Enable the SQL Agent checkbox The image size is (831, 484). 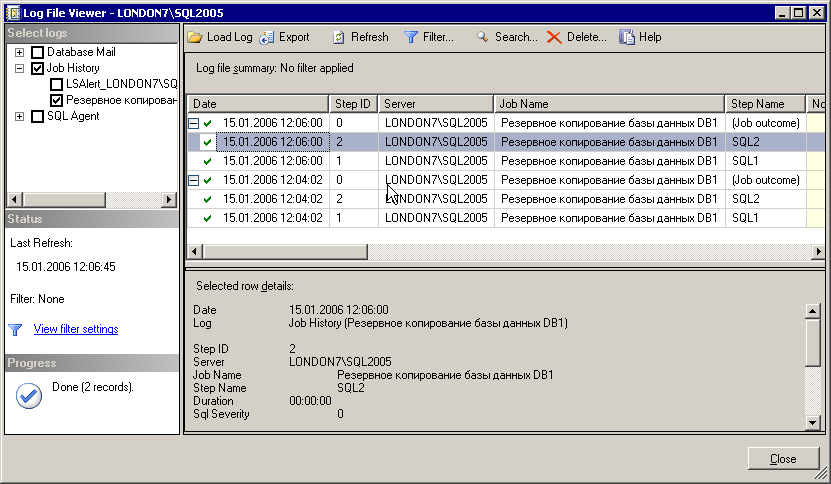37,116
